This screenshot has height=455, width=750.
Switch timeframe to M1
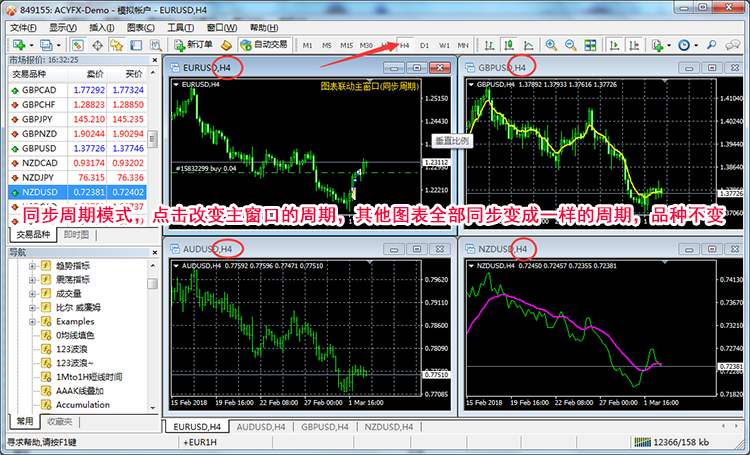(x=308, y=45)
